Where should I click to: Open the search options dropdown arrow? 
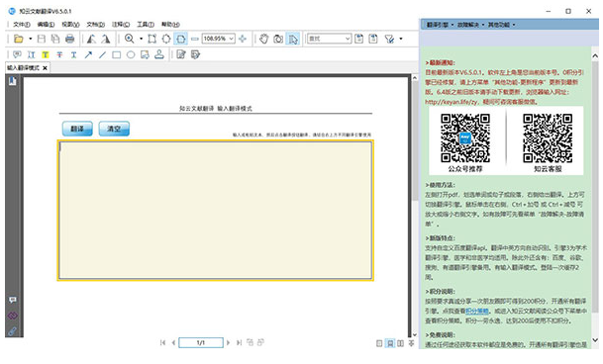point(401,39)
